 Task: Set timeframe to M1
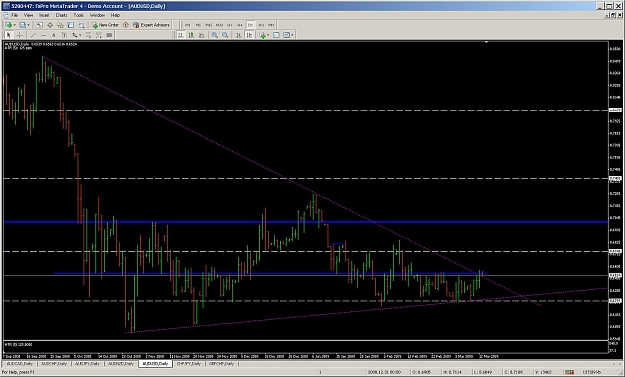click(x=187, y=25)
